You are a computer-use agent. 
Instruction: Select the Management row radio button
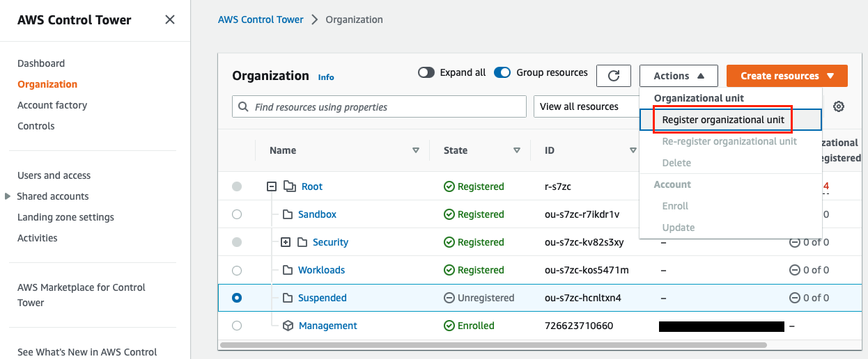pos(237,326)
